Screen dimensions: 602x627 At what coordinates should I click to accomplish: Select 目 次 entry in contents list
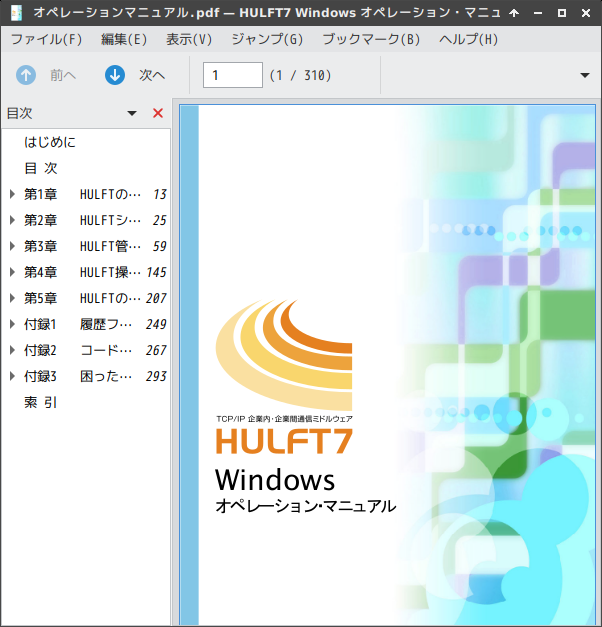(41, 168)
